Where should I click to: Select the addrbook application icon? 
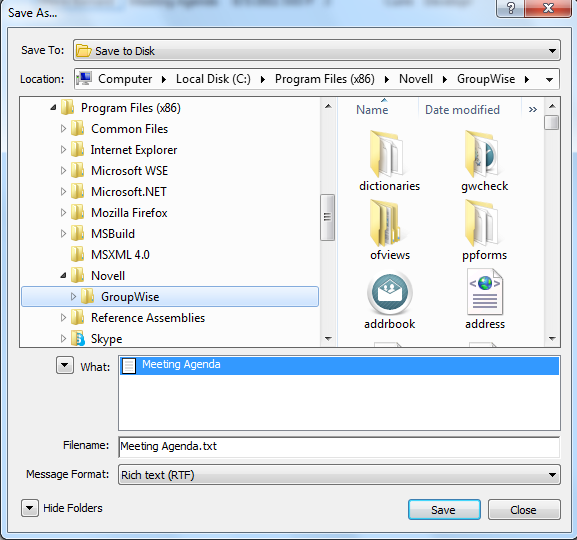pyautogui.click(x=390, y=293)
